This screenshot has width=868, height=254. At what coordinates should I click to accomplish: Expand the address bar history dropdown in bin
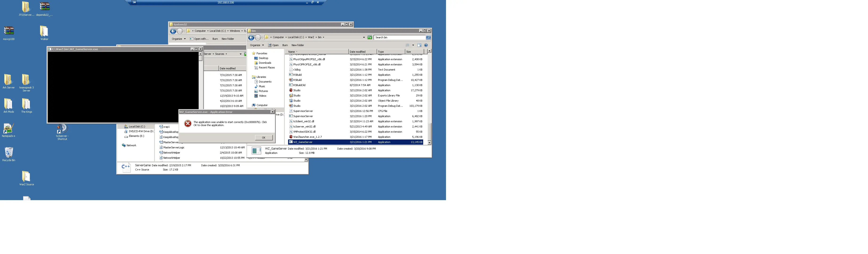pyautogui.click(x=364, y=37)
